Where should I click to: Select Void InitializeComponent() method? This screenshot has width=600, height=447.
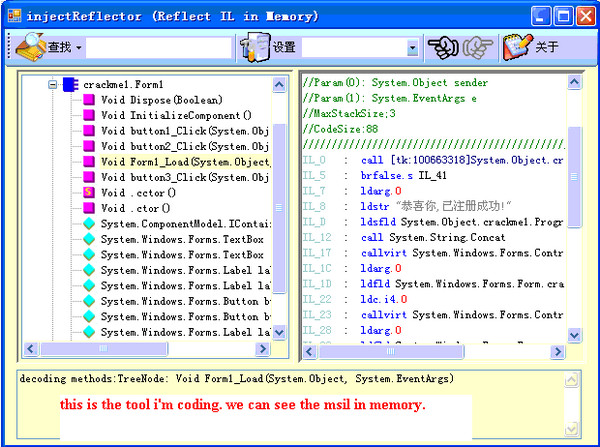(x=175, y=116)
